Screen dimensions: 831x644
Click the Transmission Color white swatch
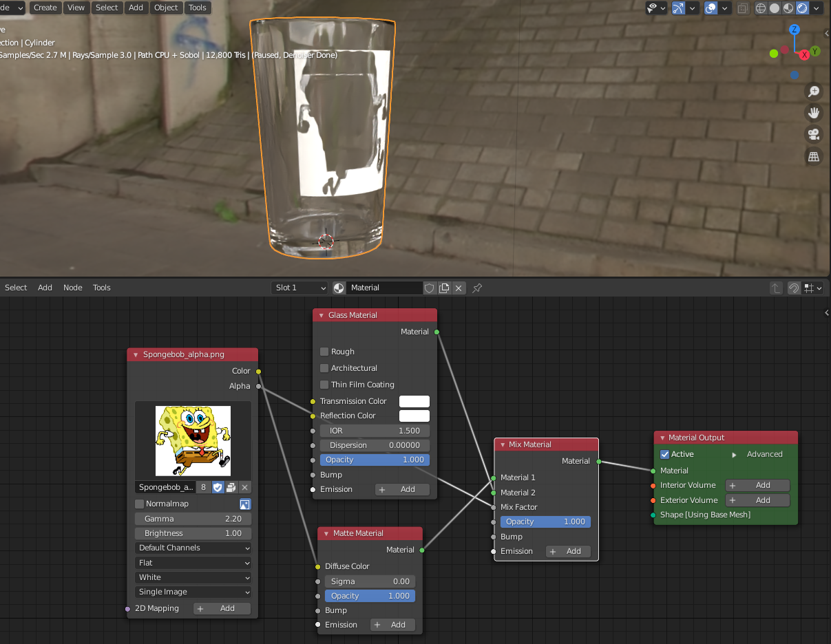(414, 401)
